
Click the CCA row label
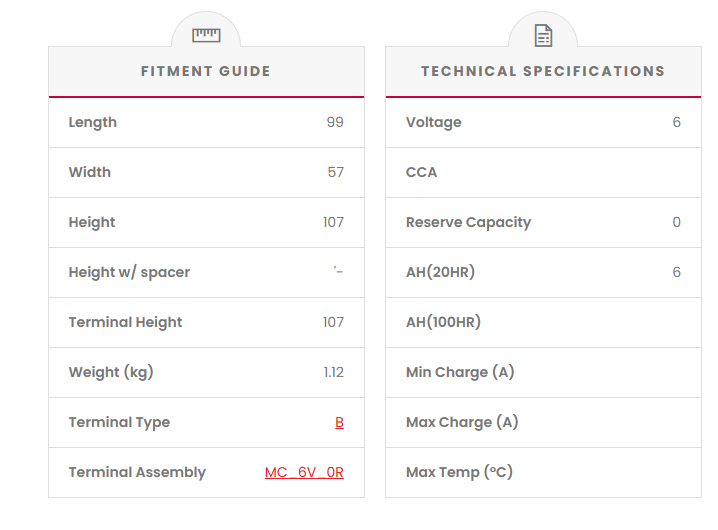point(422,172)
